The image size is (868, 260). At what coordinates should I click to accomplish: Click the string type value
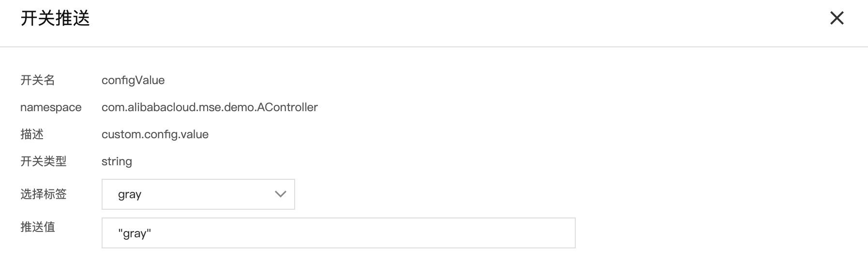(117, 162)
